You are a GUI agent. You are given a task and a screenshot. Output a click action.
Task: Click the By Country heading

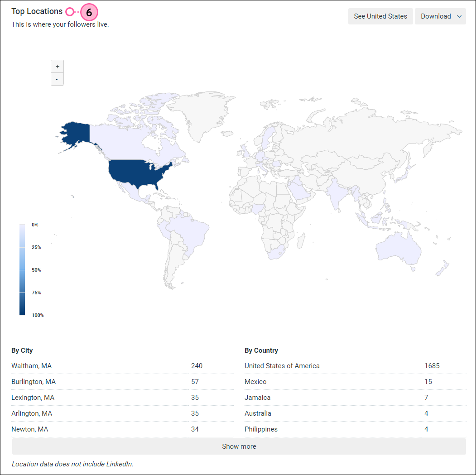coord(261,350)
